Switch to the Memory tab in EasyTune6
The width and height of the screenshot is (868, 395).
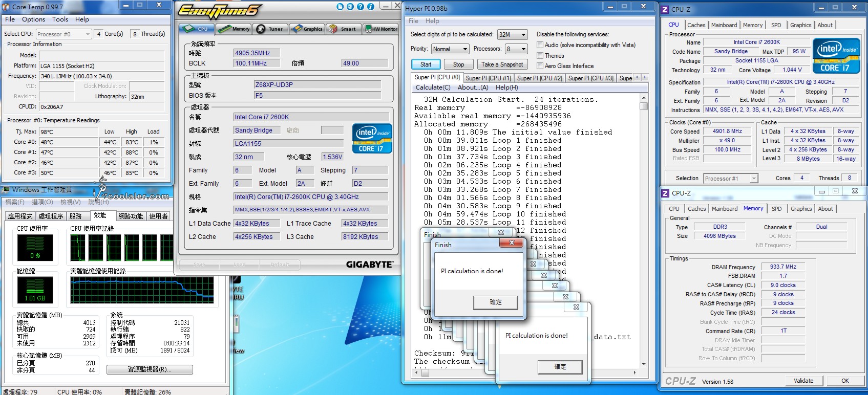coord(234,29)
